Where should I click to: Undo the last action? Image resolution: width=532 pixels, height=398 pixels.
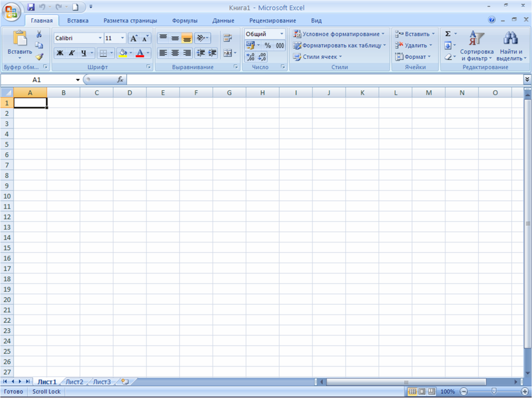click(x=42, y=7)
